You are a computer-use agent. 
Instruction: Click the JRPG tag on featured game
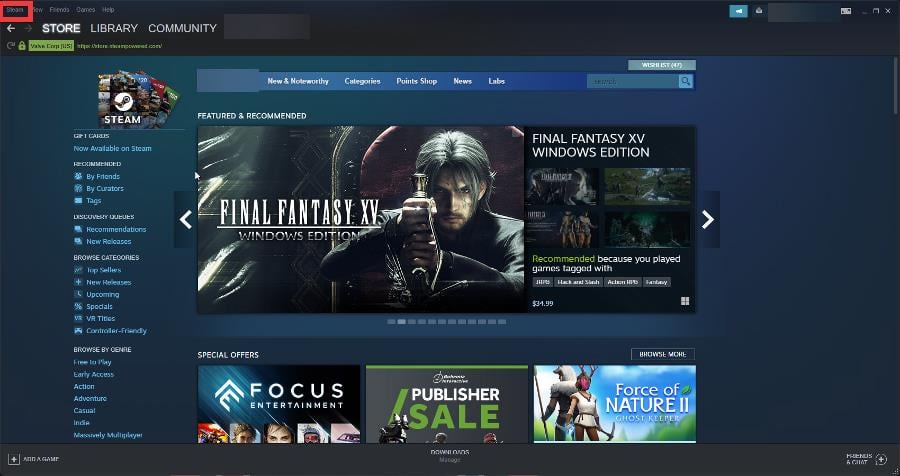coord(542,282)
